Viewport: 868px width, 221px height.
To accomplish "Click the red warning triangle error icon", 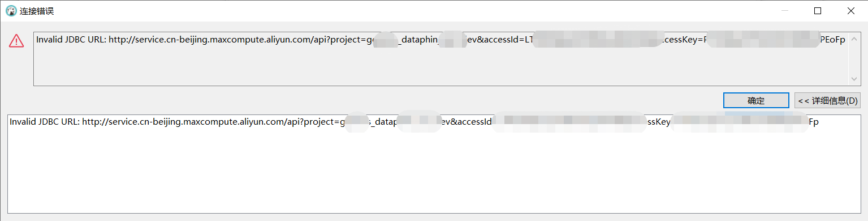I will [x=16, y=41].
